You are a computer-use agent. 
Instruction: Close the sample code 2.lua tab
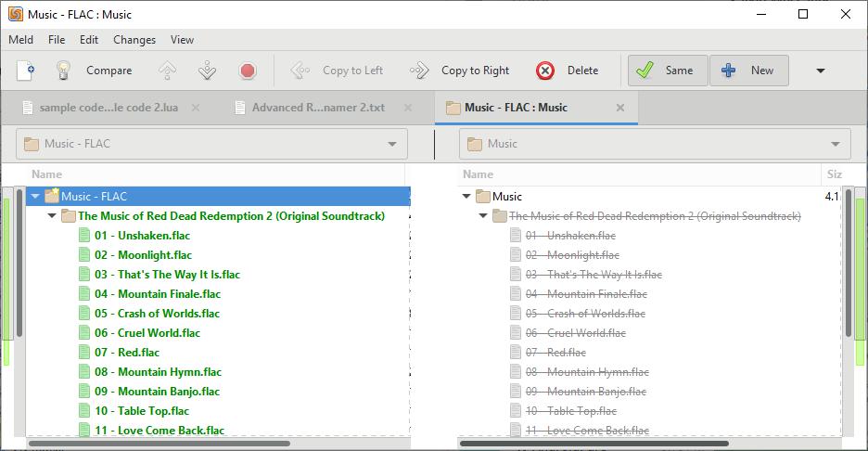(x=196, y=108)
